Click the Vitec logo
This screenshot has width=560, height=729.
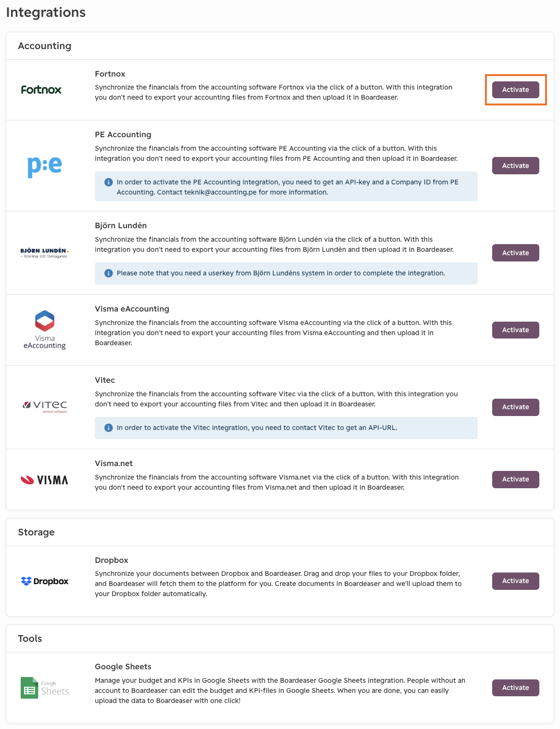click(45, 407)
